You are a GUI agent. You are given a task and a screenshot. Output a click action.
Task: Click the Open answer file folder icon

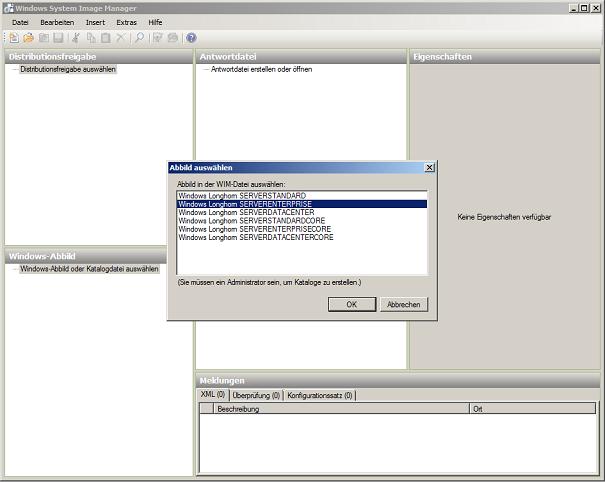[x=28, y=38]
